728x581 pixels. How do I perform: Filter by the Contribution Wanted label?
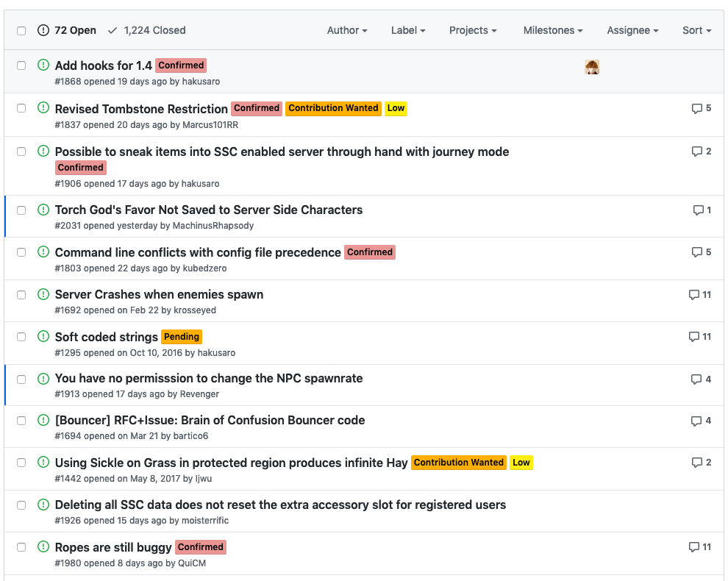(333, 108)
